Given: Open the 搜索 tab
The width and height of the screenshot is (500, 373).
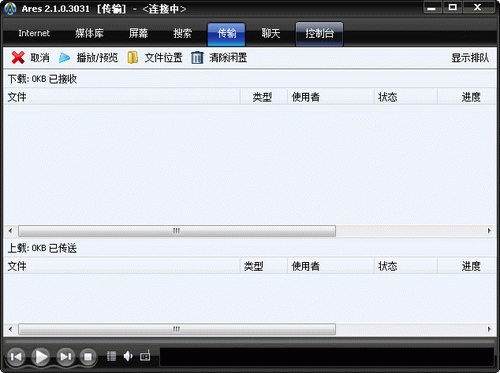Looking at the screenshot, I should click(x=183, y=33).
